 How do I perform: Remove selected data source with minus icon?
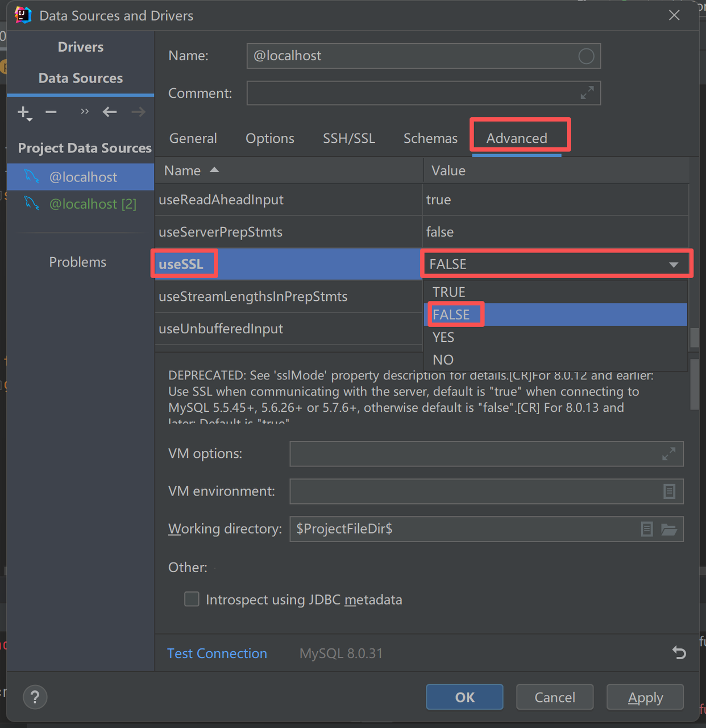coord(51,112)
